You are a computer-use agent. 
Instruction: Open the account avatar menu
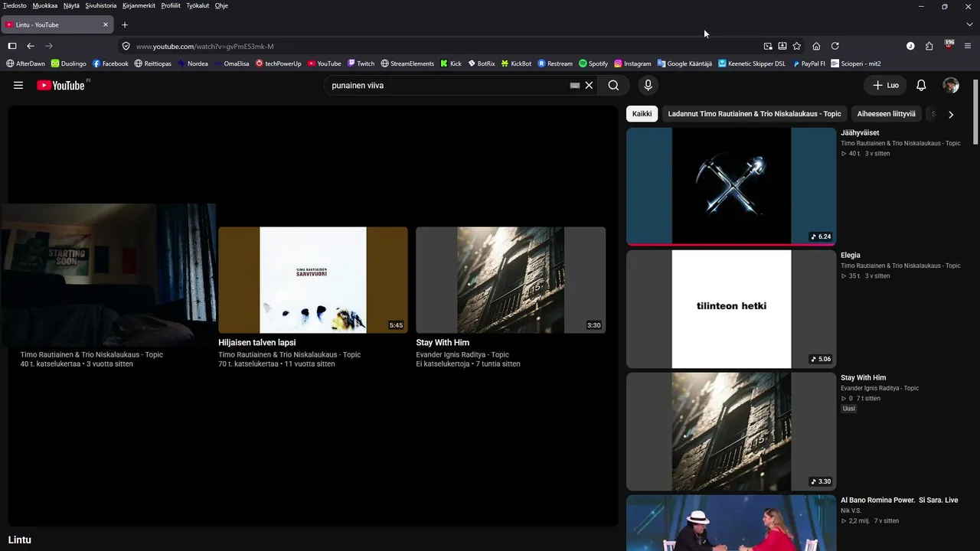click(x=951, y=85)
